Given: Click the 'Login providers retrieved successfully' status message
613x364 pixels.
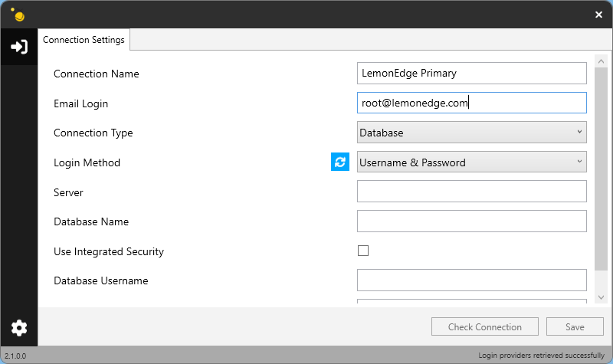Looking at the screenshot, I should point(541,356).
